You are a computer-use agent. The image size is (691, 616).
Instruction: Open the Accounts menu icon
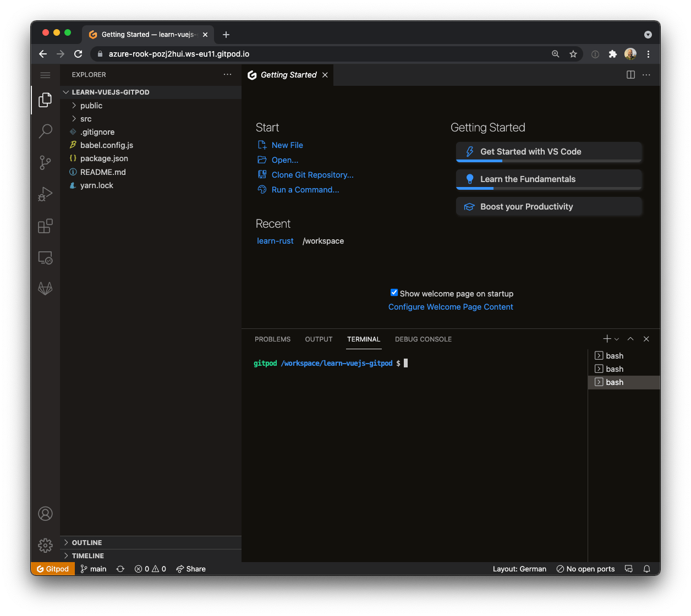click(45, 514)
